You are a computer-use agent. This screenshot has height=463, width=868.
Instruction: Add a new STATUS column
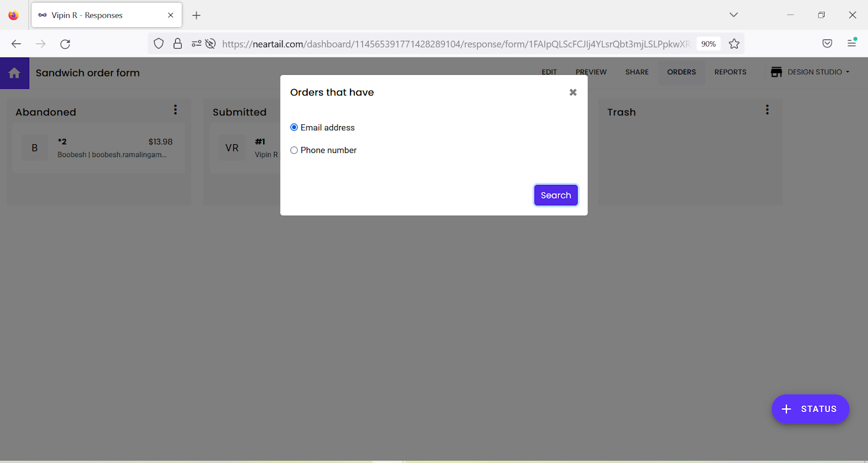tap(810, 409)
